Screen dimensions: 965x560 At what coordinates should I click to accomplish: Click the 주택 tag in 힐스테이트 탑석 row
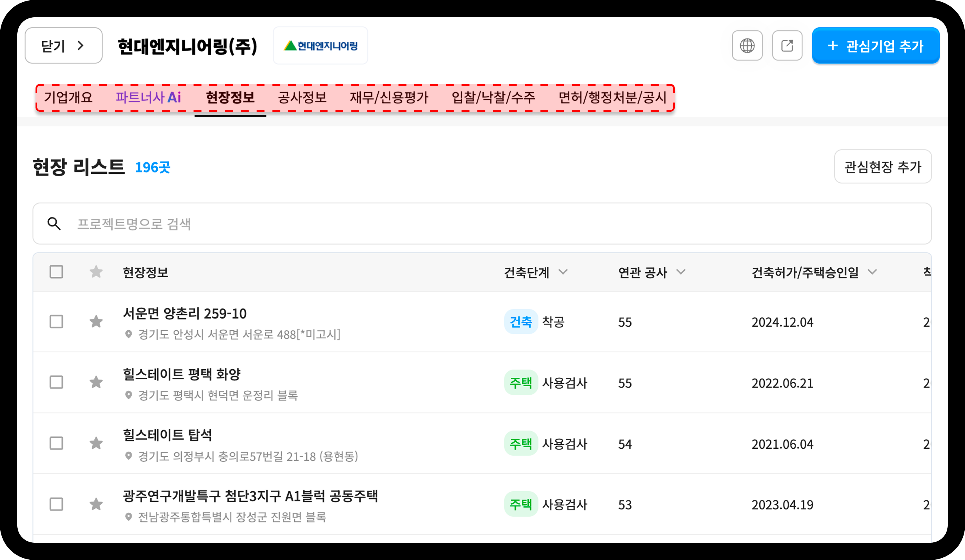pos(521,444)
